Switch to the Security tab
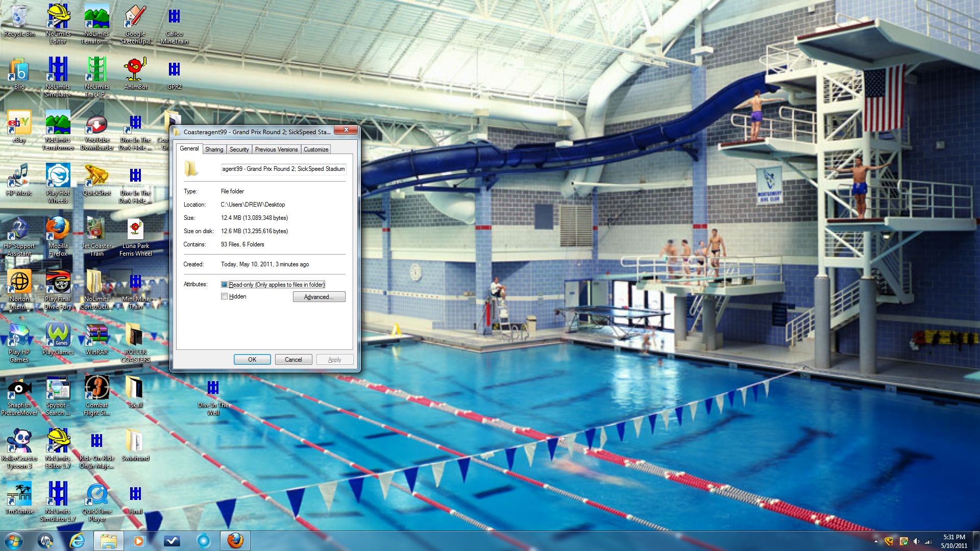 pyautogui.click(x=239, y=149)
